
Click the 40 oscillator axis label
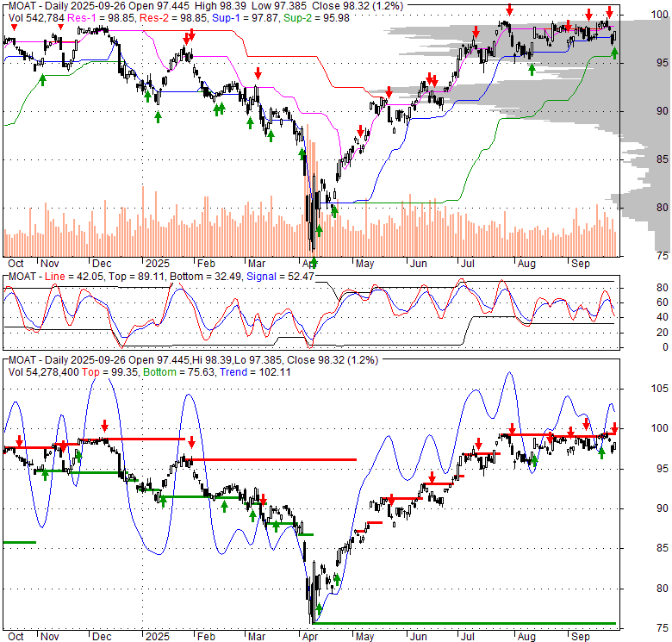pyautogui.click(x=663, y=317)
